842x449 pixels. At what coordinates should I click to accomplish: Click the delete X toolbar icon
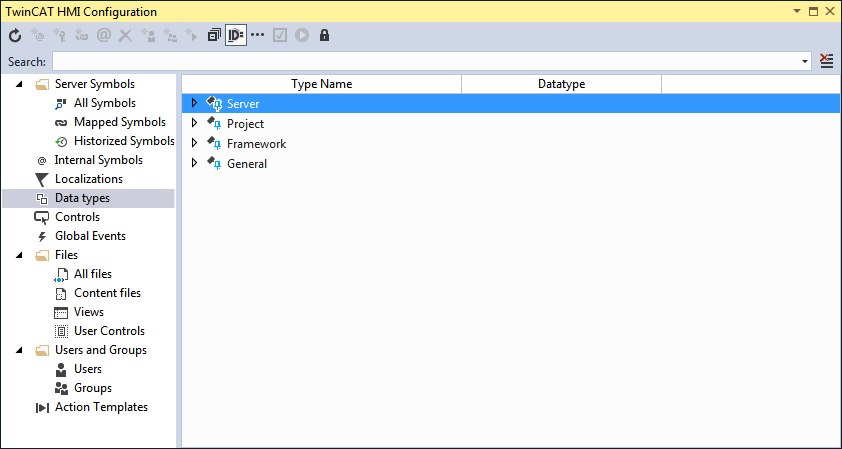point(126,36)
